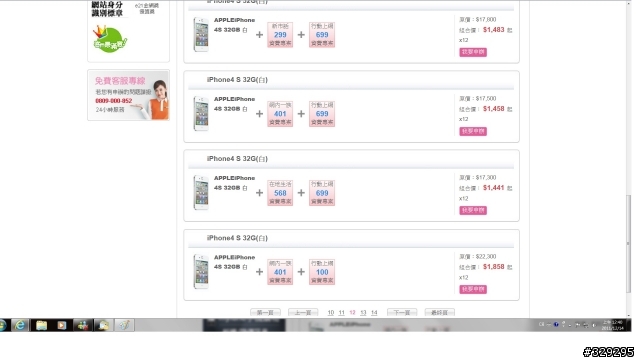Click current page number 12

[x=352, y=313]
